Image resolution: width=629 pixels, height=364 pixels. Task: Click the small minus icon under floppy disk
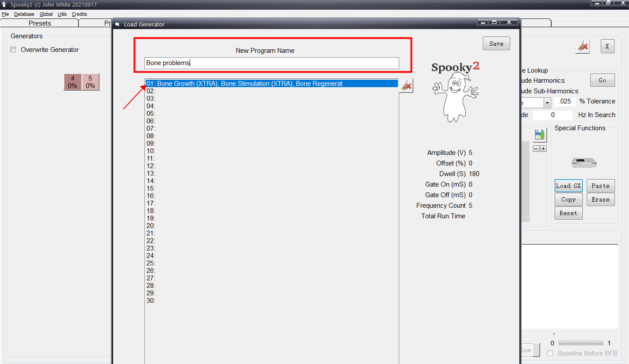coord(536,149)
